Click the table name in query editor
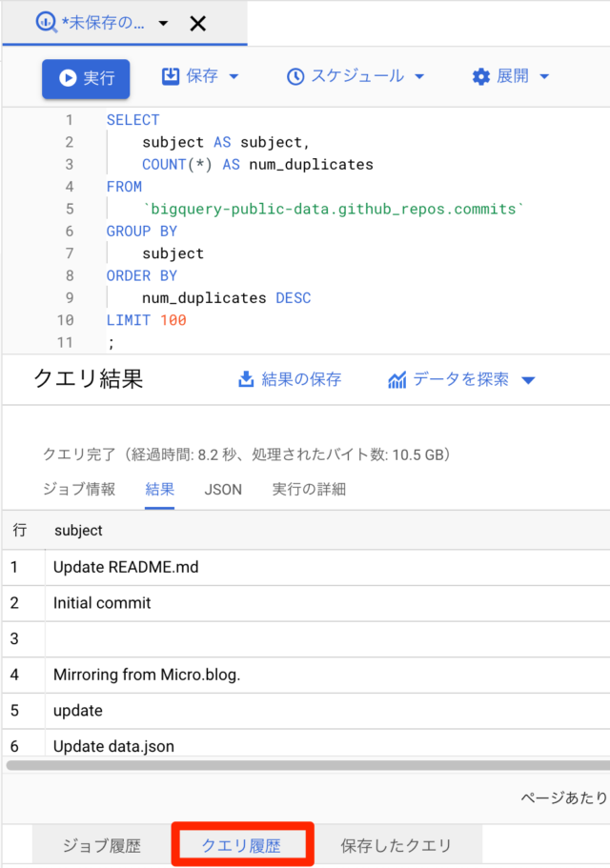 click(x=334, y=210)
